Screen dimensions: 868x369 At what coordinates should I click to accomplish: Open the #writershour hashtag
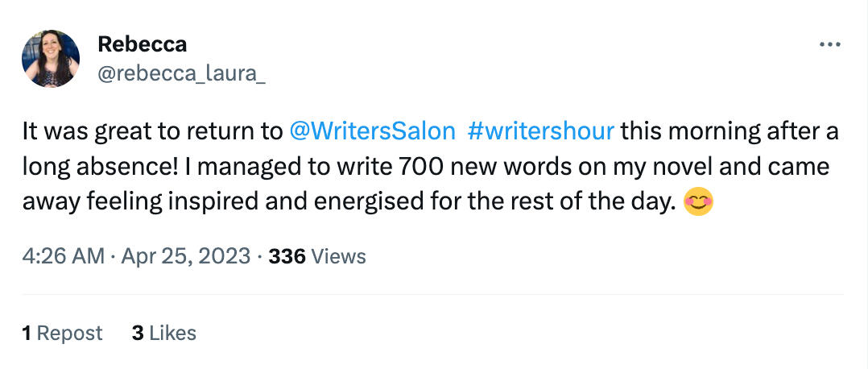pyautogui.click(x=540, y=131)
